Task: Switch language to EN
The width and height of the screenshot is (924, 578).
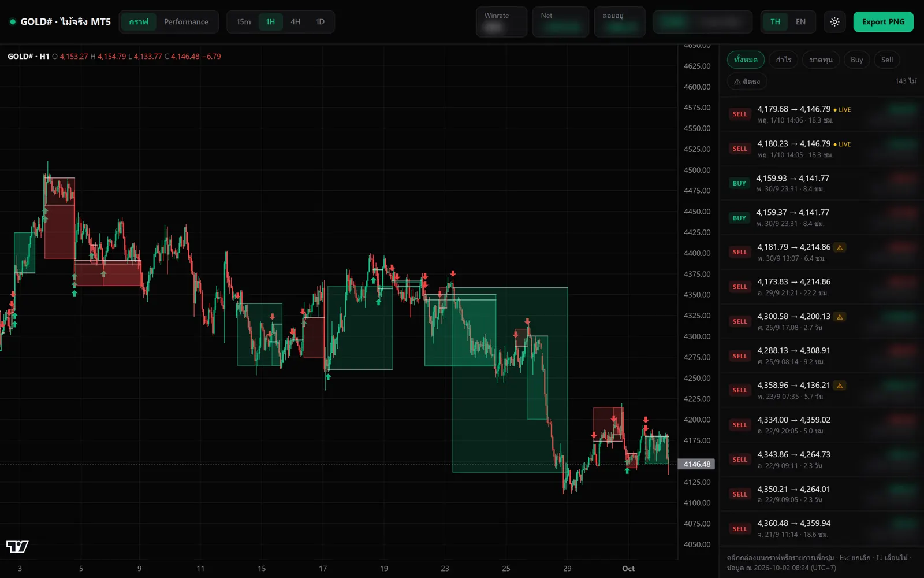Action: (800, 22)
